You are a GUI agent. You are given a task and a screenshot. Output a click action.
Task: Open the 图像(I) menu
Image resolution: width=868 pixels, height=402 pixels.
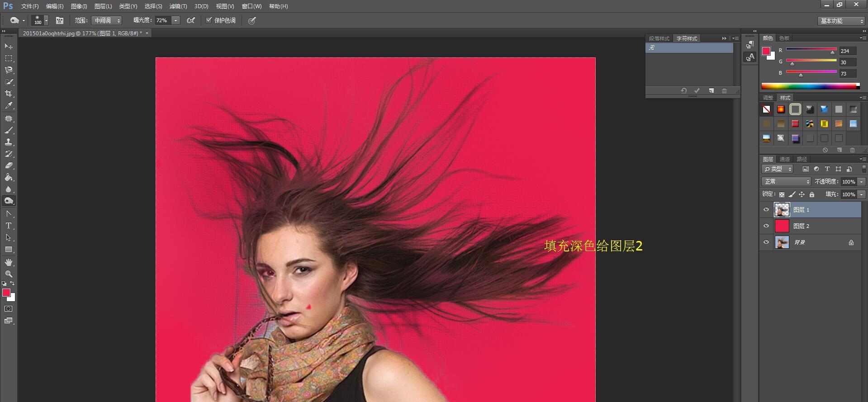[x=79, y=6]
